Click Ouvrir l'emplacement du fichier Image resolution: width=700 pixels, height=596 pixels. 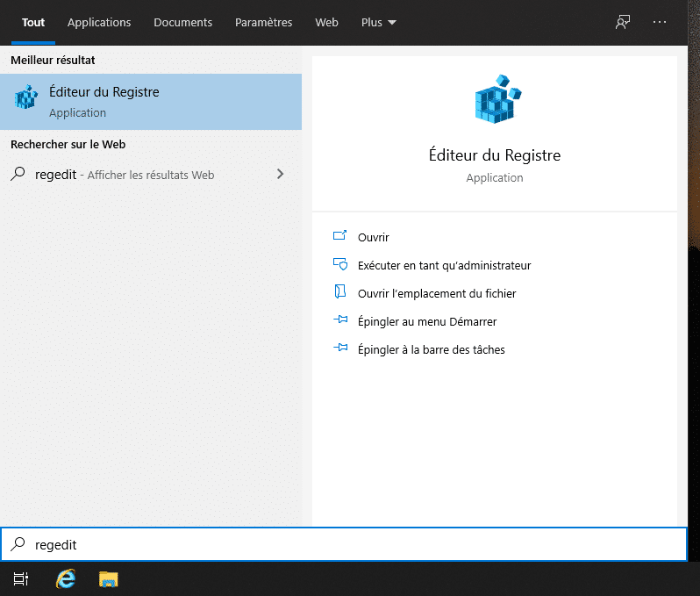click(437, 293)
